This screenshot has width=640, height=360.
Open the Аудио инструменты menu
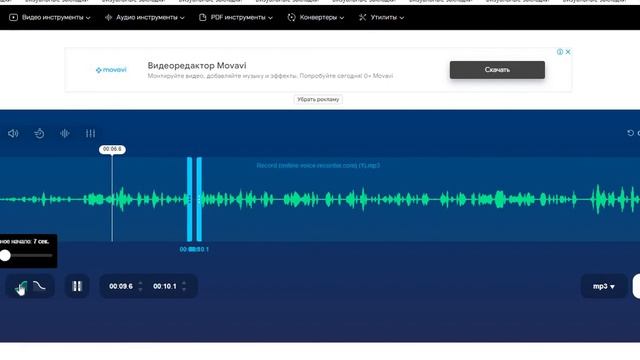tap(144, 18)
